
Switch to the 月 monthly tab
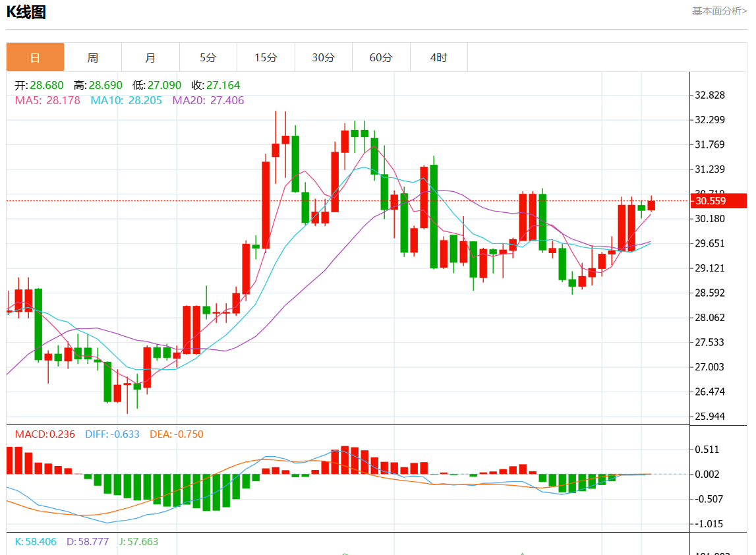(150, 57)
